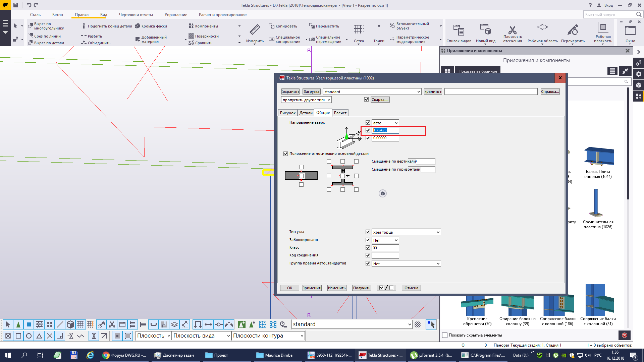Click the Класс value field
Screen dimensions: 644x362
click(x=385, y=247)
